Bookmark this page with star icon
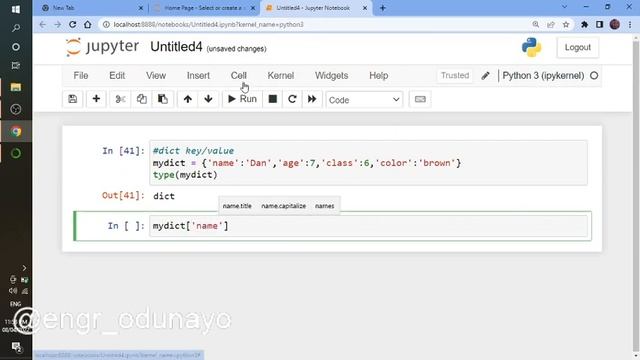 point(566,24)
